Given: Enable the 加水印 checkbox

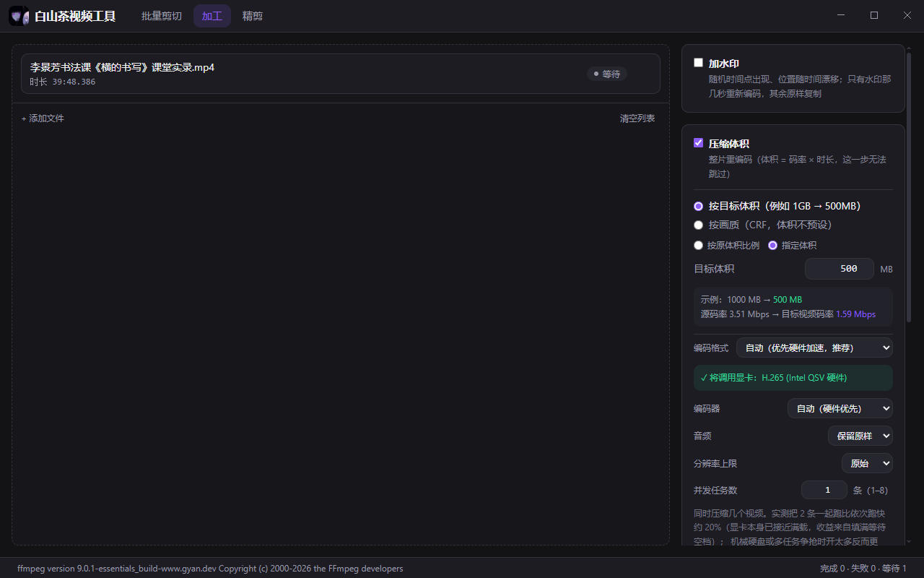Looking at the screenshot, I should (698, 63).
